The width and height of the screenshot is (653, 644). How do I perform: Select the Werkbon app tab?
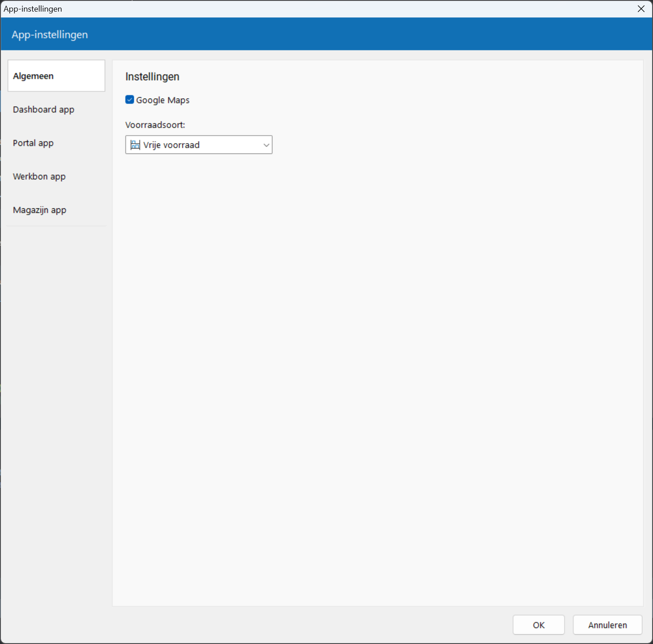(56, 176)
